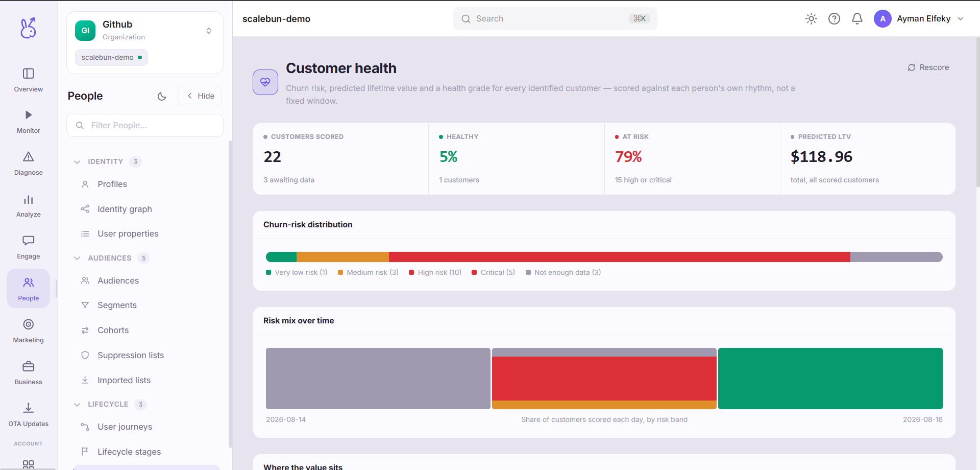Image resolution: width=980 pixels, height=470 pixels.
Task: Click the green bar in Risk mix chart
Action: [830, 379]
